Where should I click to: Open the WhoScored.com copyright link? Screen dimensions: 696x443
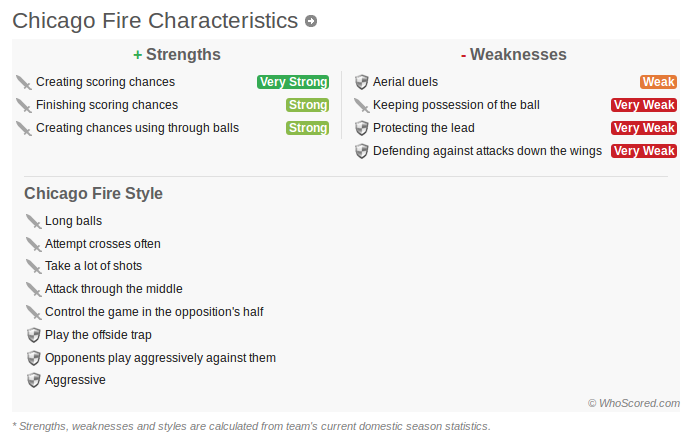(x=633, y=403)
